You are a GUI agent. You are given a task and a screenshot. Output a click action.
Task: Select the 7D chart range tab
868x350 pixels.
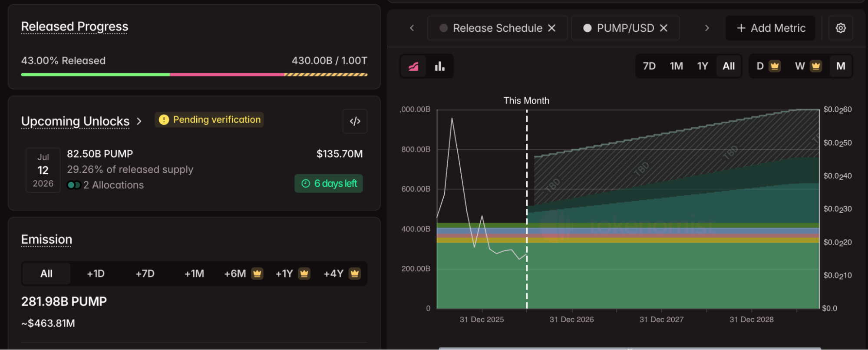click(649, 66)
